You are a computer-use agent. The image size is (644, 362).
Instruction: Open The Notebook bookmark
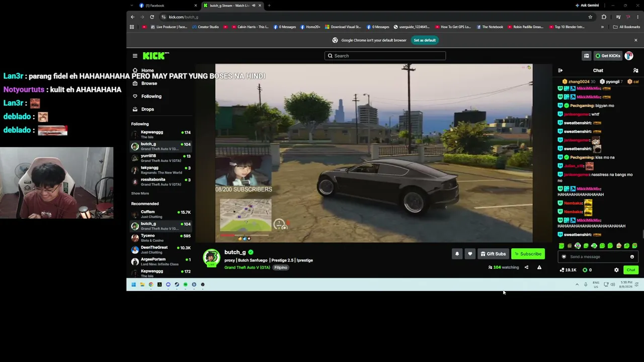point(490,27)
